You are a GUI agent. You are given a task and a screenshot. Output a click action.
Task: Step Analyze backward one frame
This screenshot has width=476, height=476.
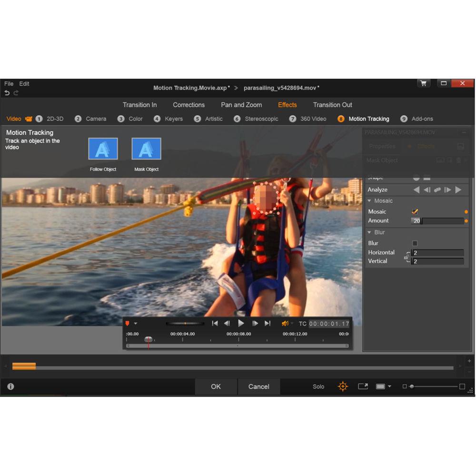click(427, 189)
